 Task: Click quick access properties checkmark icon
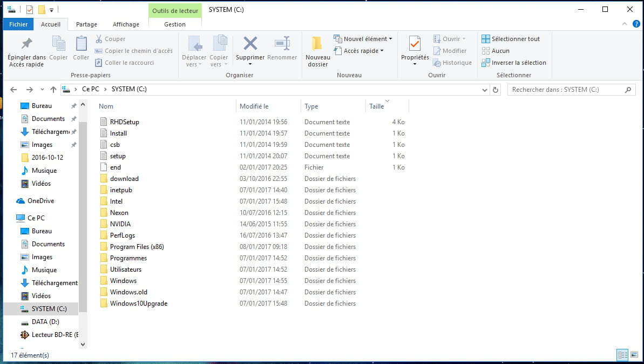coord(30,9)
